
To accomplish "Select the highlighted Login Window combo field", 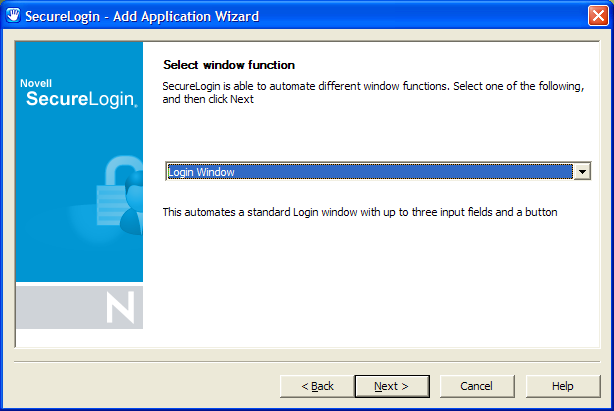I will coord(369,172).
